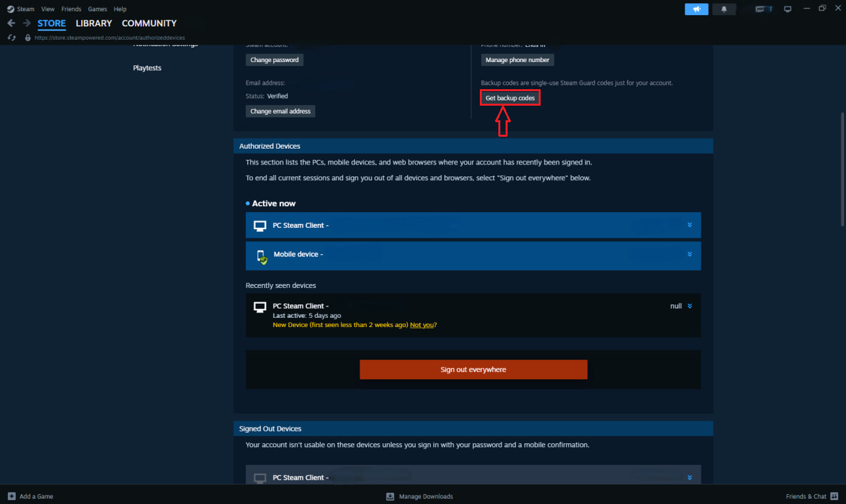This screenshot has height=504, width=846.
Task: Click the "Not you?" link
Action: tap(424, 325)
